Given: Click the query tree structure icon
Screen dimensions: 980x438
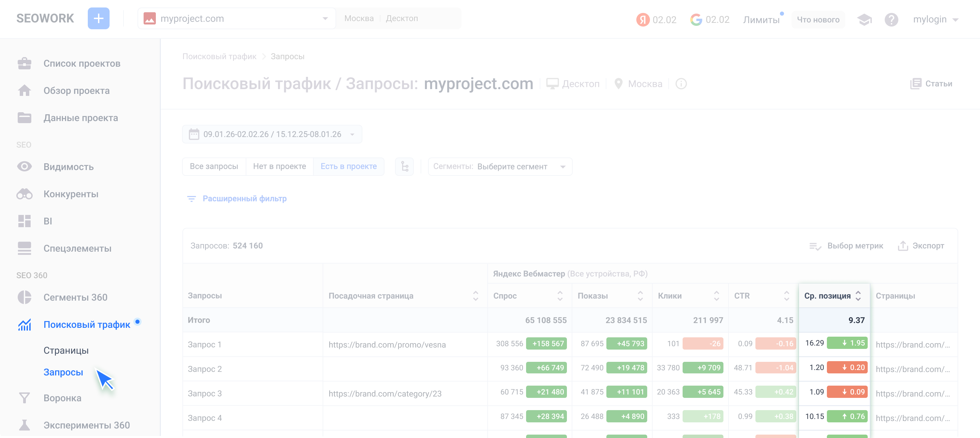Looking at the screenshot, I should click(404, 167).
